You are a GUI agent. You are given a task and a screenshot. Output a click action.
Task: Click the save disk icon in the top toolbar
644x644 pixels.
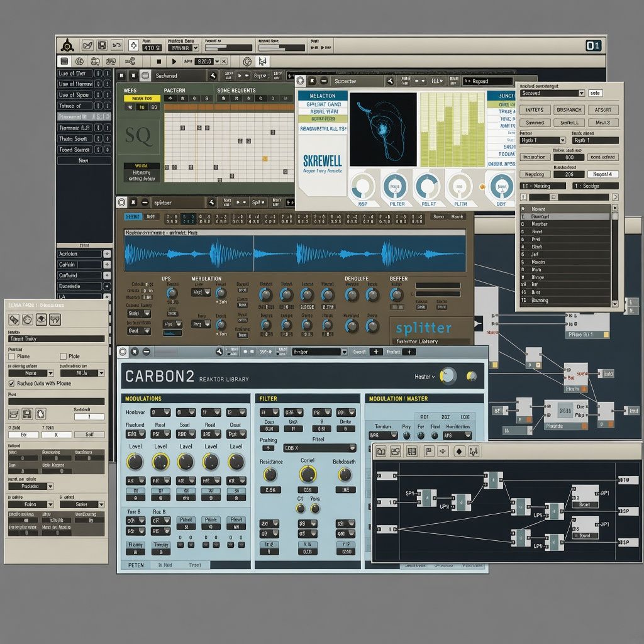pos(103,45)
